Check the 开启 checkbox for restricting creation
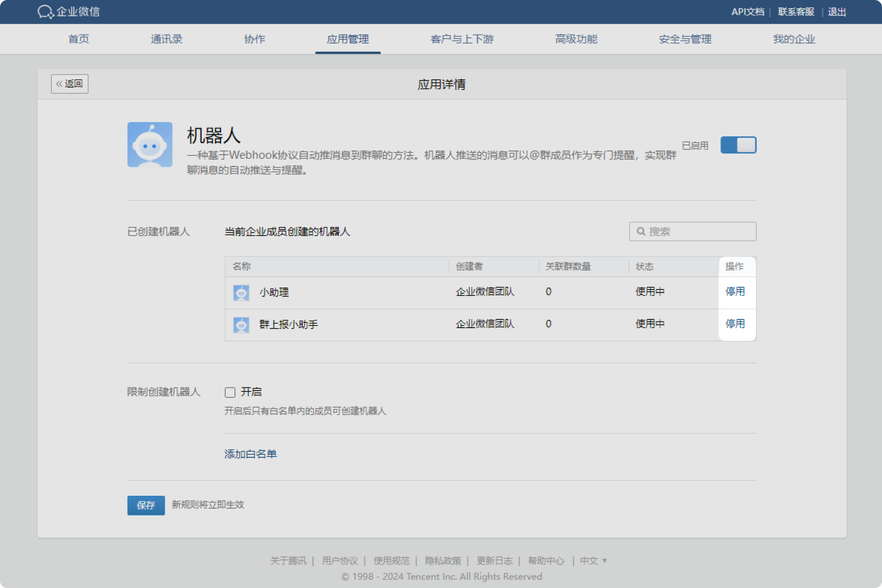The height and width of the screenshot is (588, 882). (x=230, y=392)
